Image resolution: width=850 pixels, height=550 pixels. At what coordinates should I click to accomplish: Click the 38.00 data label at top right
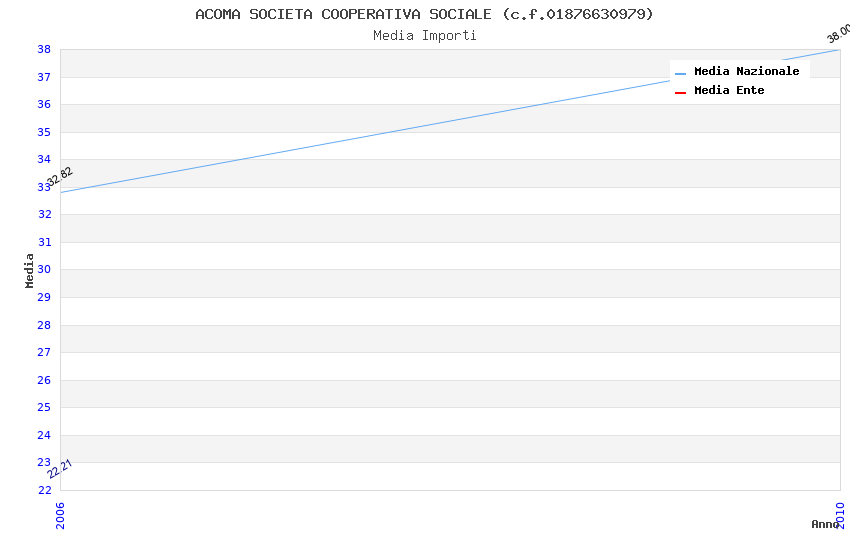point(838,33)
